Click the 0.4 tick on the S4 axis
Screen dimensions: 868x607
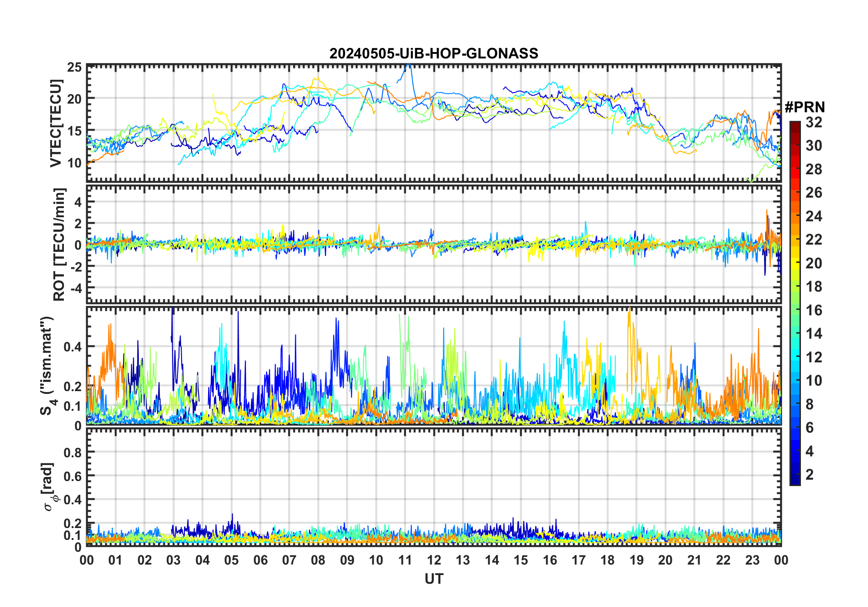pyautogui.click(x=73, y=347)
